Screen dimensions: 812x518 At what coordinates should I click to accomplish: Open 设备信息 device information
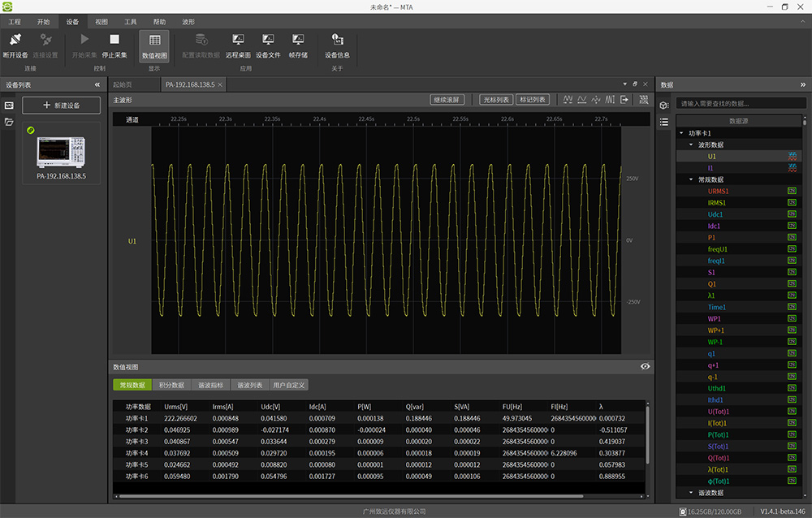337,40
